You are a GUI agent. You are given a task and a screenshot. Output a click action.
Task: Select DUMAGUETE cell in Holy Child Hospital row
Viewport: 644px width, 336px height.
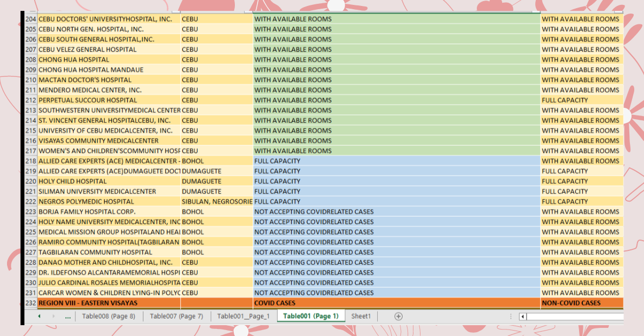point(217,182)
